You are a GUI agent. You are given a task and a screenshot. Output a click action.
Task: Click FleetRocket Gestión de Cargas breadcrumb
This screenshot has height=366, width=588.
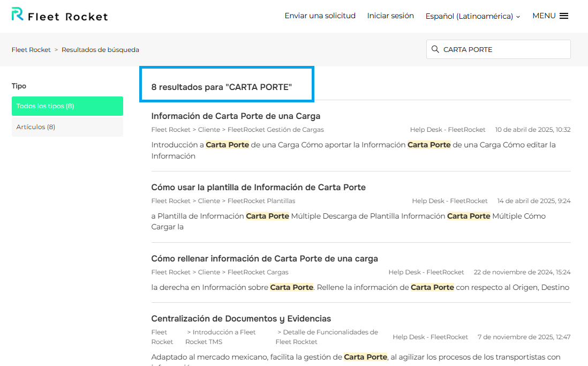276,130
